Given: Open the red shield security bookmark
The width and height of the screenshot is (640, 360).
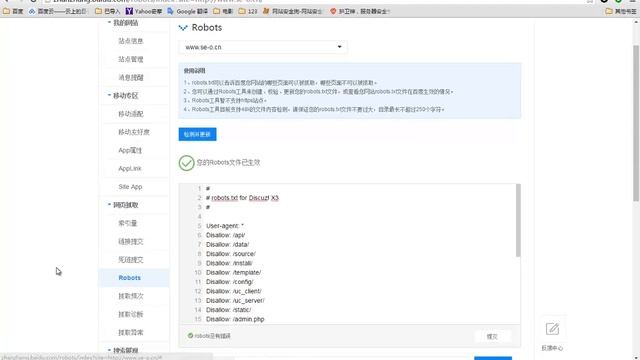Looking at the screenshot, I should pos(360,11).
